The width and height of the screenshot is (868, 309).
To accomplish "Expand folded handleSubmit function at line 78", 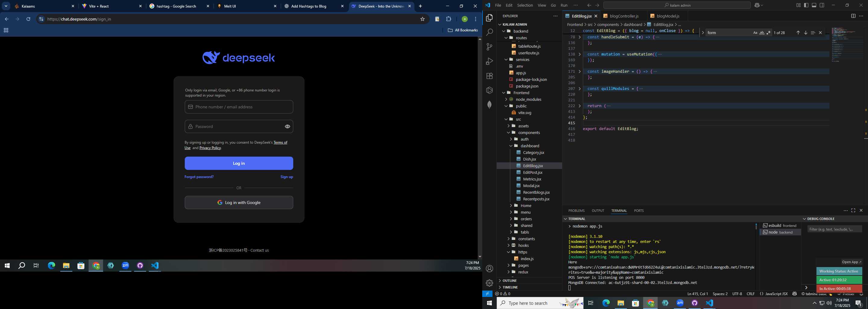I will [x=580, y=37].
